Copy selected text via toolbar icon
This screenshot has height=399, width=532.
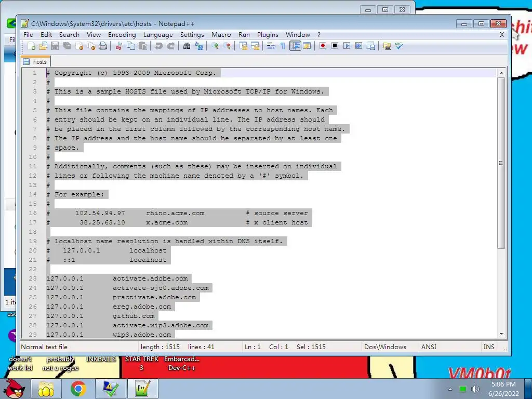click(130, 46)
